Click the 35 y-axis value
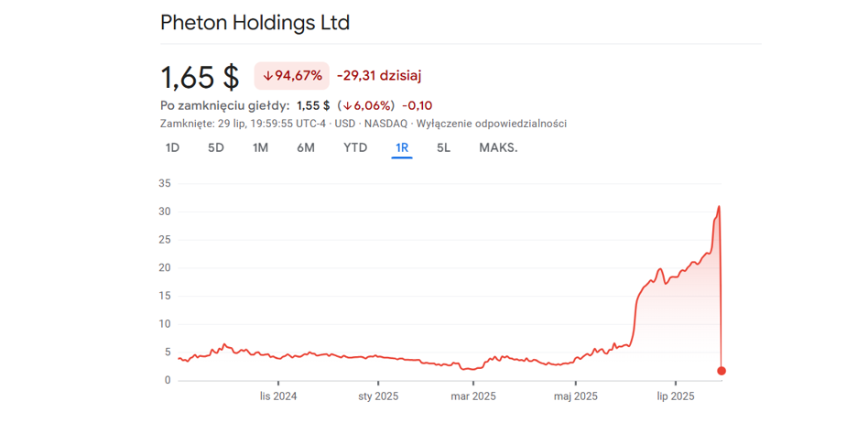Screen dimensions: 868x423 (165, 184)
